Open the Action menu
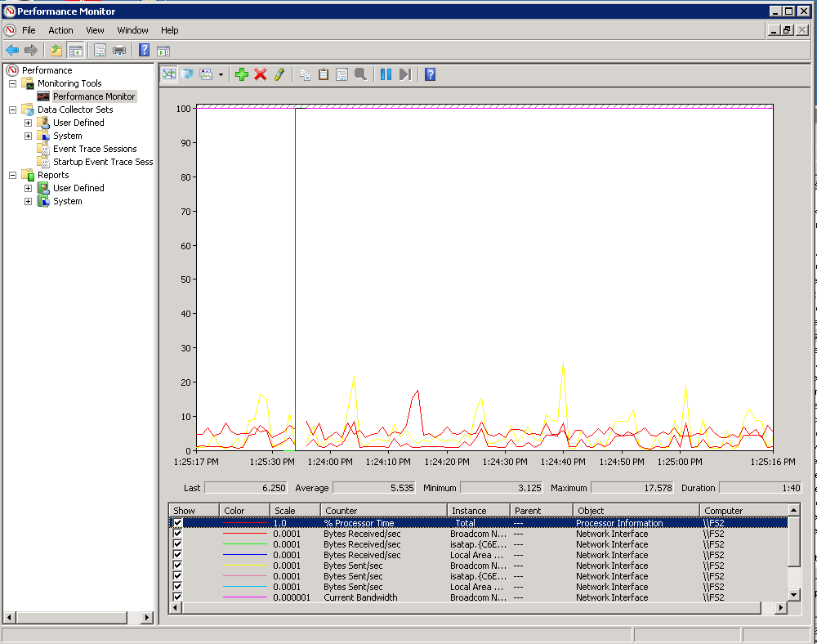The image size is (817, 644). [x=60, y=30]
